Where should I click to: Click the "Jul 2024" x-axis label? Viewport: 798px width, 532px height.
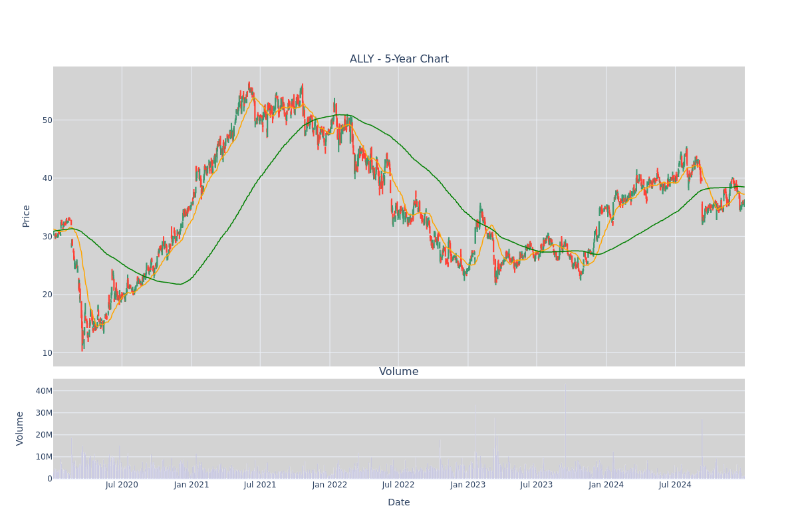pyautogui.click(x=675, y=485)
